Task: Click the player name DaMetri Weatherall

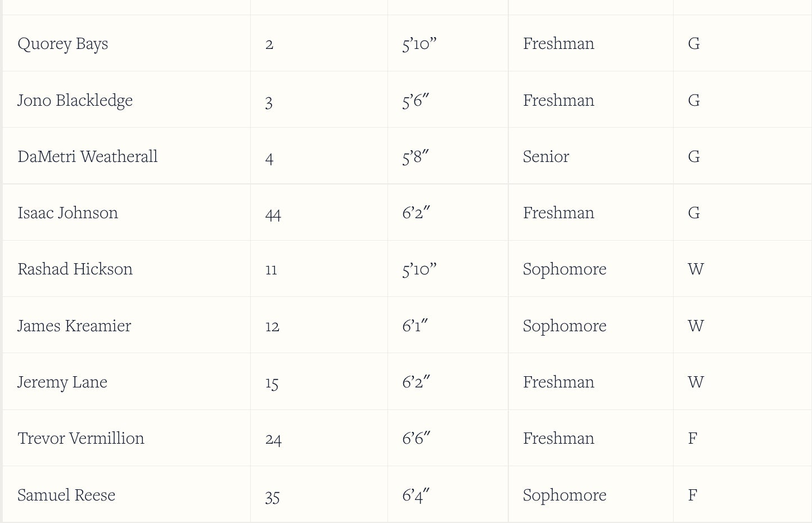Action: tap(87, 156)
